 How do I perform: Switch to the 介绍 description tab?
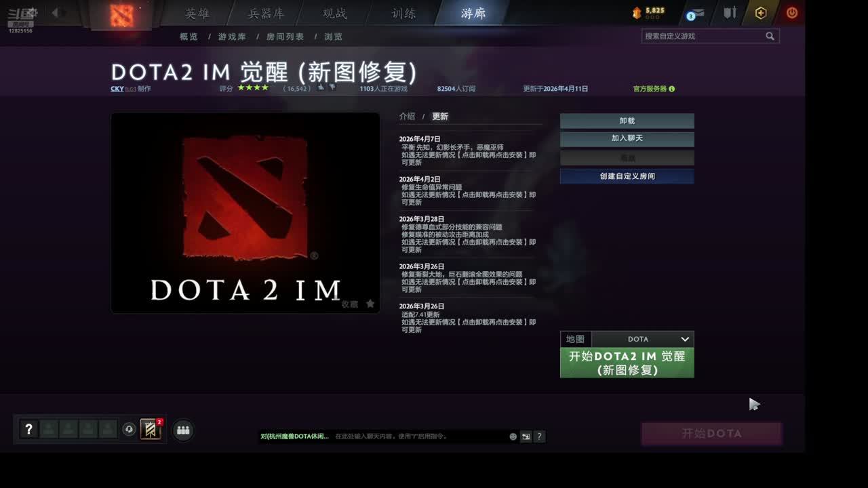[407, 117]
